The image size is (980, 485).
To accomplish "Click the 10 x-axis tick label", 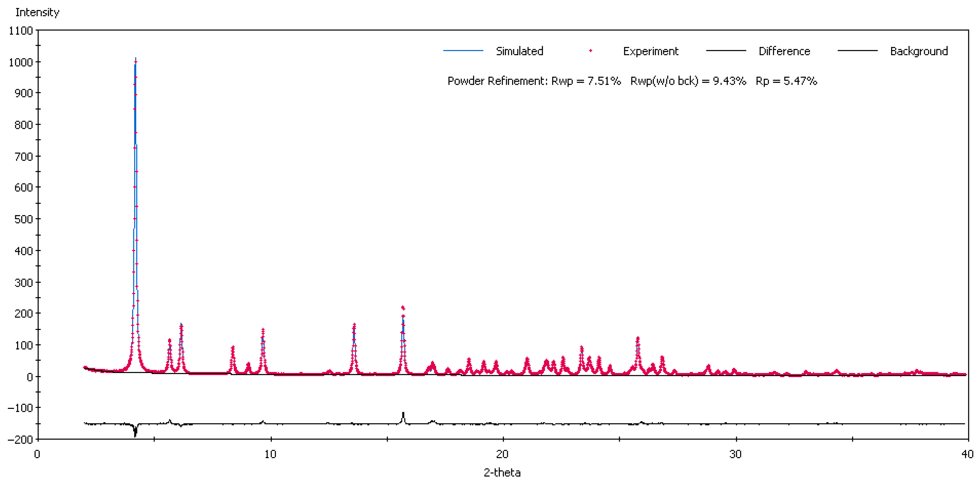I will coord(270,454).
